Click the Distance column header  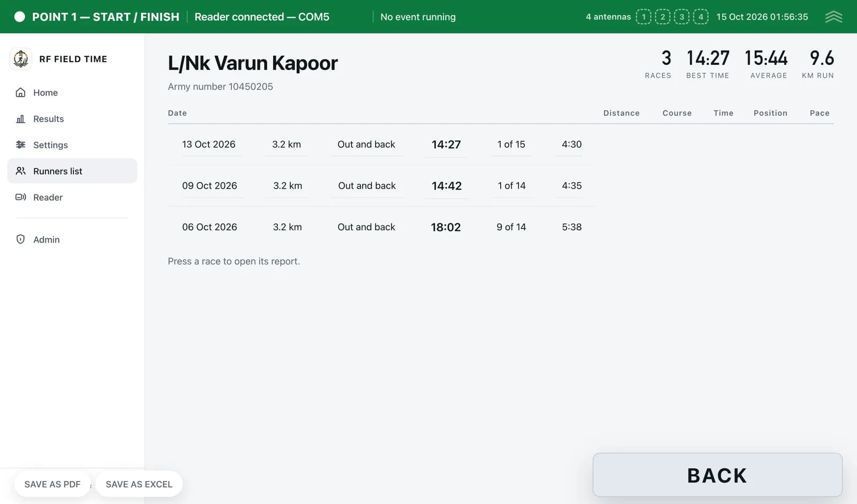(x=621, y=113)
